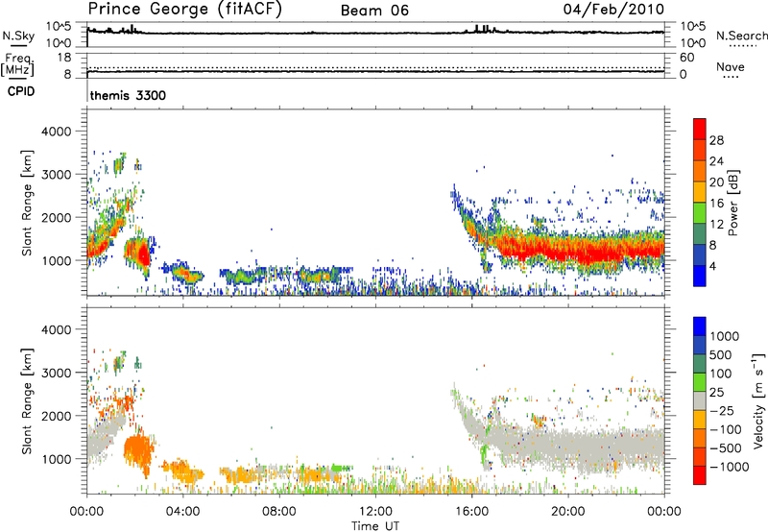Image resolution: width=768 pixels, height=532 pixels.
Task: Click the '60' tick on the Nave axis
Action: (686, 58)
